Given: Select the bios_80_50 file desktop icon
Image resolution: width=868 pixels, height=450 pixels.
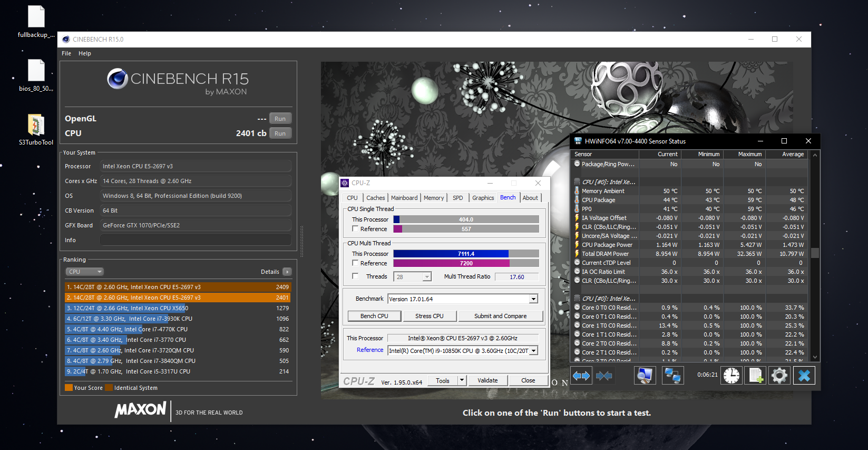Looking at the screenshot, I should (36, 75).
